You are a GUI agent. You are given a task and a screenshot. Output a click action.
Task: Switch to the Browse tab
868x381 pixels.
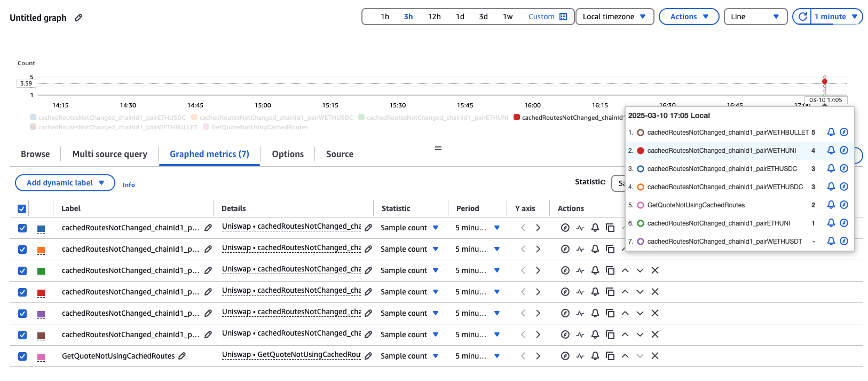[x=35, y=154]
